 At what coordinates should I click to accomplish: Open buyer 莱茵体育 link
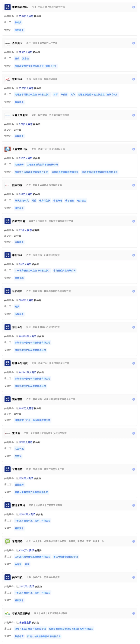[19, 636]
